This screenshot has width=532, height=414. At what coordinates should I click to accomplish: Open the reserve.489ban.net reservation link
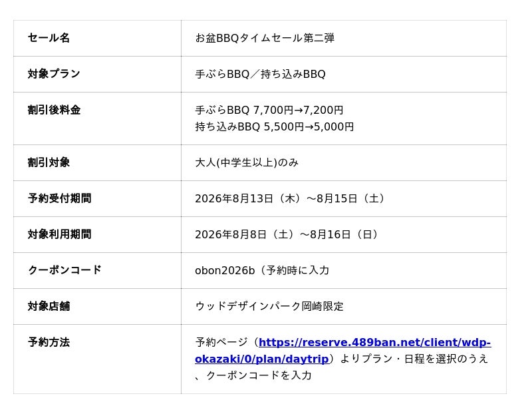pos(374,342)
